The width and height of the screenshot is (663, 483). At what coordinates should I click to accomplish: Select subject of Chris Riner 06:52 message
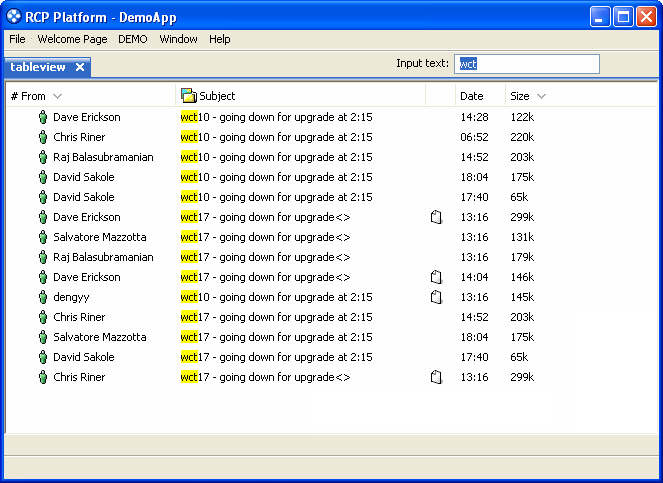[277, 137]
